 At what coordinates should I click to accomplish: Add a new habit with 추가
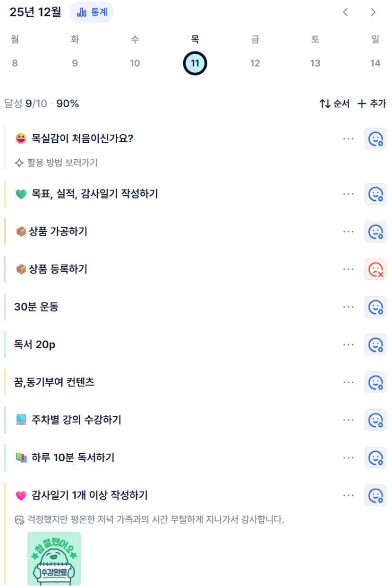pos(372,104)
